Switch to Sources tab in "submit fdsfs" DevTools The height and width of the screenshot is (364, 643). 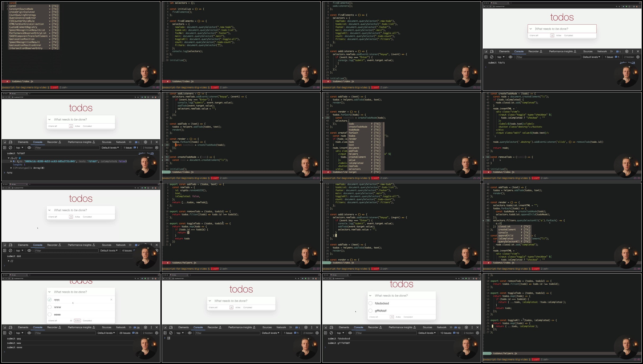click(588, 51)
